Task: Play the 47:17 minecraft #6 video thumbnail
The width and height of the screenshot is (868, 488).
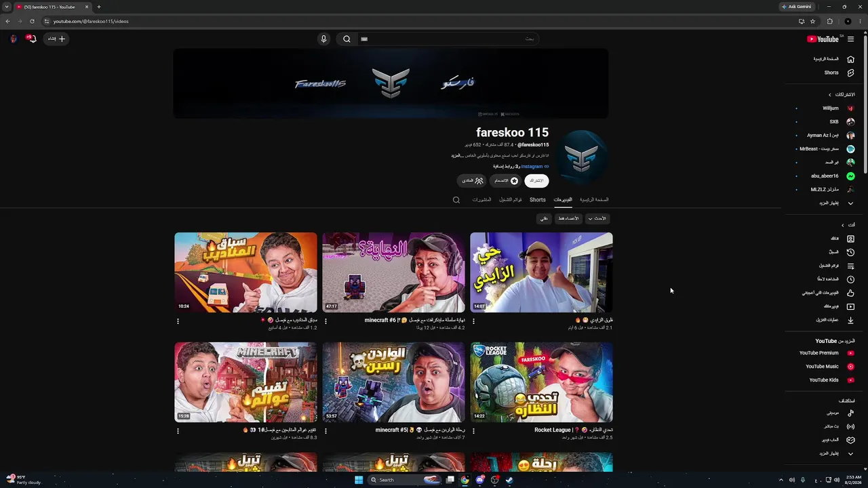Action: tap(393, 272)
